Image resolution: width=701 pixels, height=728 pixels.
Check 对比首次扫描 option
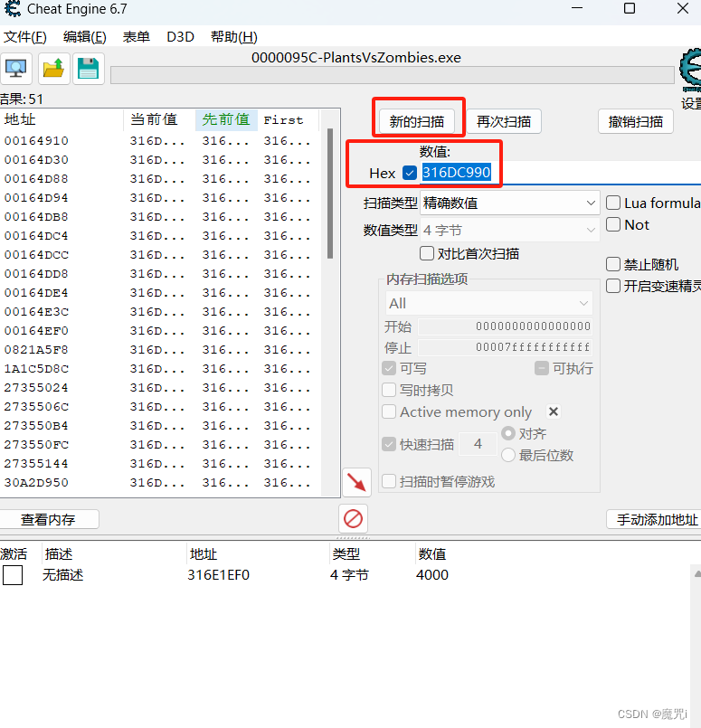coord(427,253)
